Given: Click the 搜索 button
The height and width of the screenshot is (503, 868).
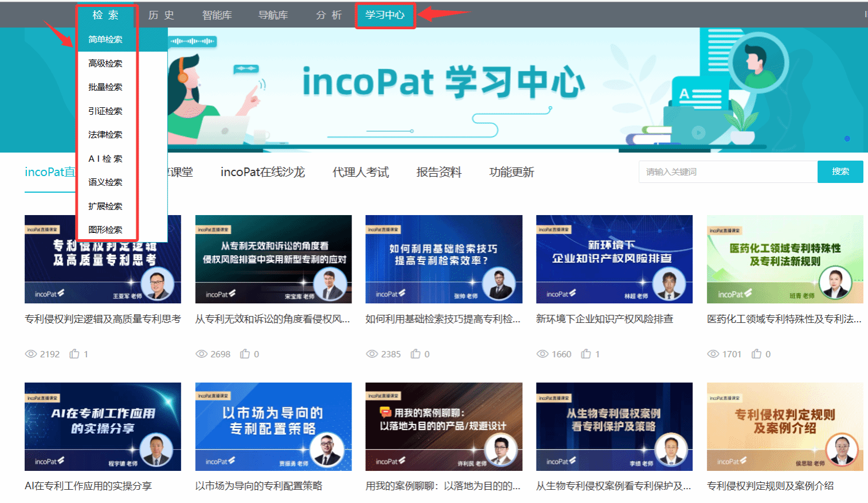Looking at the screenshot, I should [x=840, y=171].
